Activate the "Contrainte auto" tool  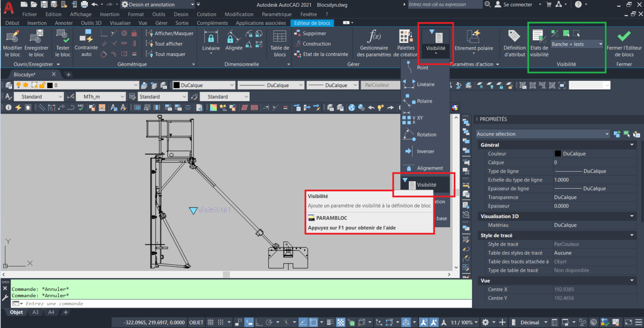[x=86, y=42]
